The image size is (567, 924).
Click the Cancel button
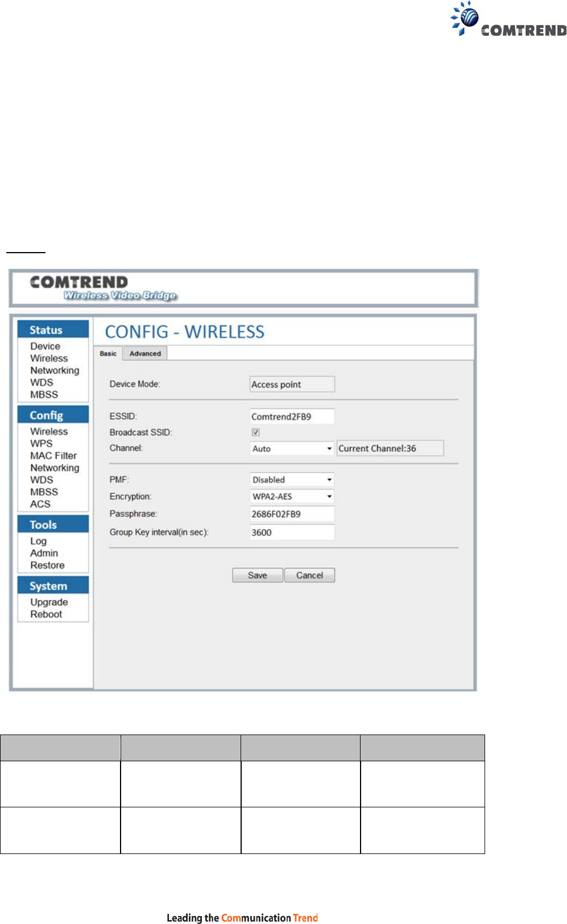click(x=309, y=575)
